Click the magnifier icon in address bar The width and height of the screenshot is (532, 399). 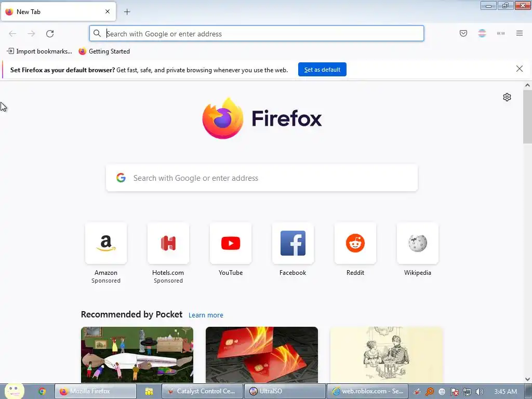(x=97, y=33)
